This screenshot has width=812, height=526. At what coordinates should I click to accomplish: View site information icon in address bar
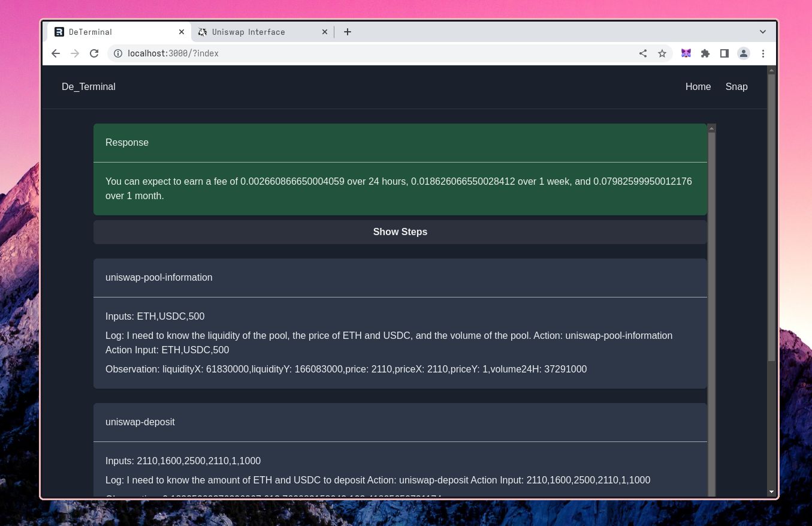(118, 53)
